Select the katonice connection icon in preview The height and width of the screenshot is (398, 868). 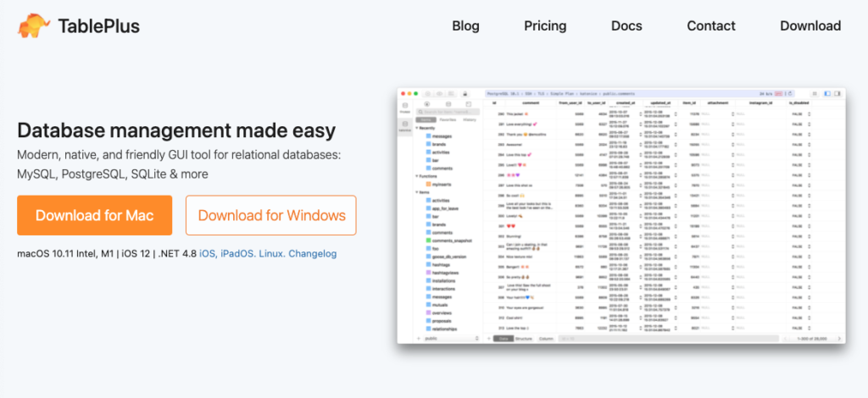tap(404, 126)
